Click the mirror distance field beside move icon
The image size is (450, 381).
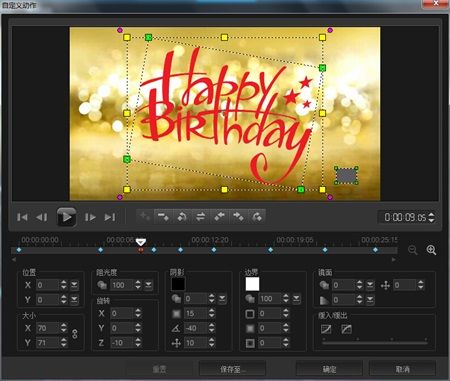point(404,285)
